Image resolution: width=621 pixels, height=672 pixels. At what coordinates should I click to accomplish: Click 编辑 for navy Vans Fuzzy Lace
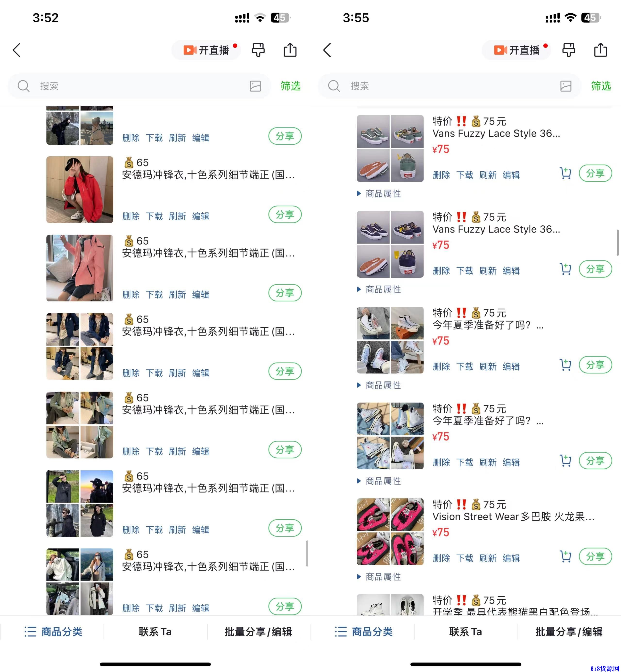(511, 271)
